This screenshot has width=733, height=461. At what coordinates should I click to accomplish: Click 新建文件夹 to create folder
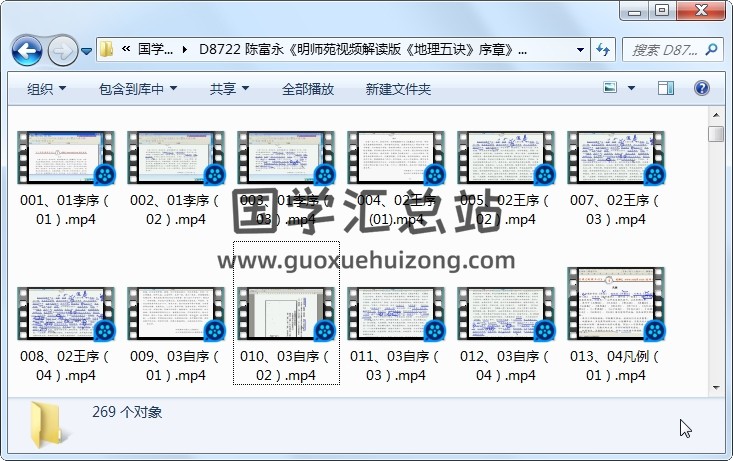(x=398, y=89)
